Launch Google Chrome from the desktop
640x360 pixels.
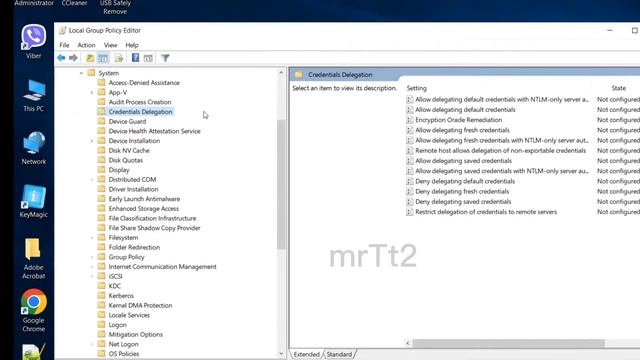point(33,311)
